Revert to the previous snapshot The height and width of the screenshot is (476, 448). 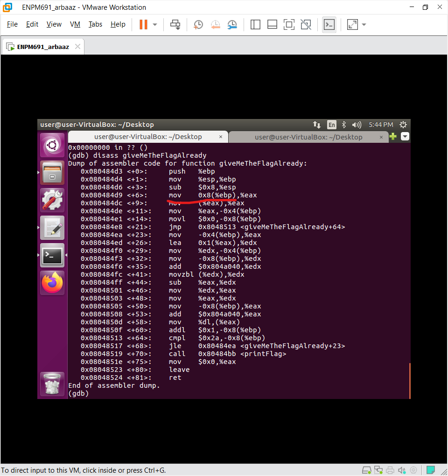[215, 25]
